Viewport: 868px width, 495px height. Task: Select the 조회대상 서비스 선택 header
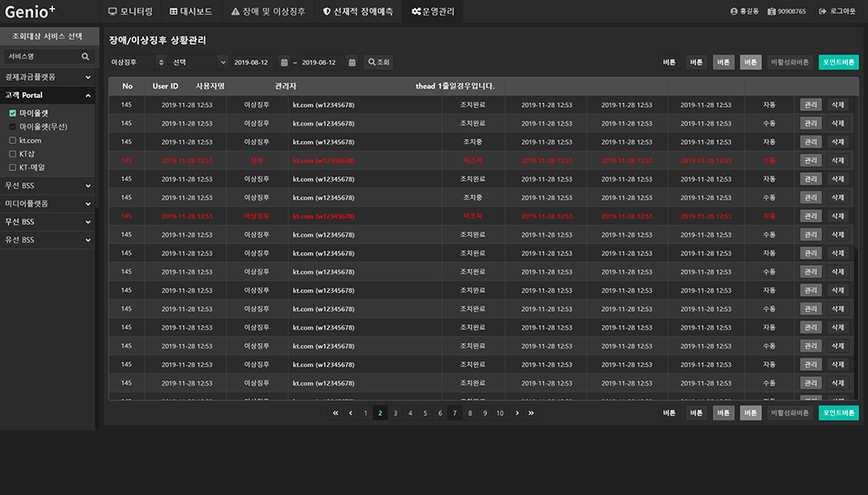(48, 36)
